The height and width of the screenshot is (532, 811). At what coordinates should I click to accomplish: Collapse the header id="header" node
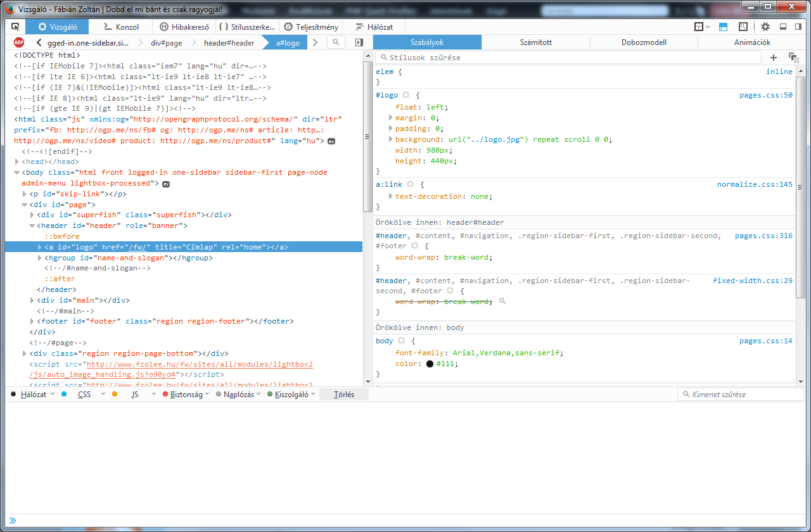pos(32,225)
